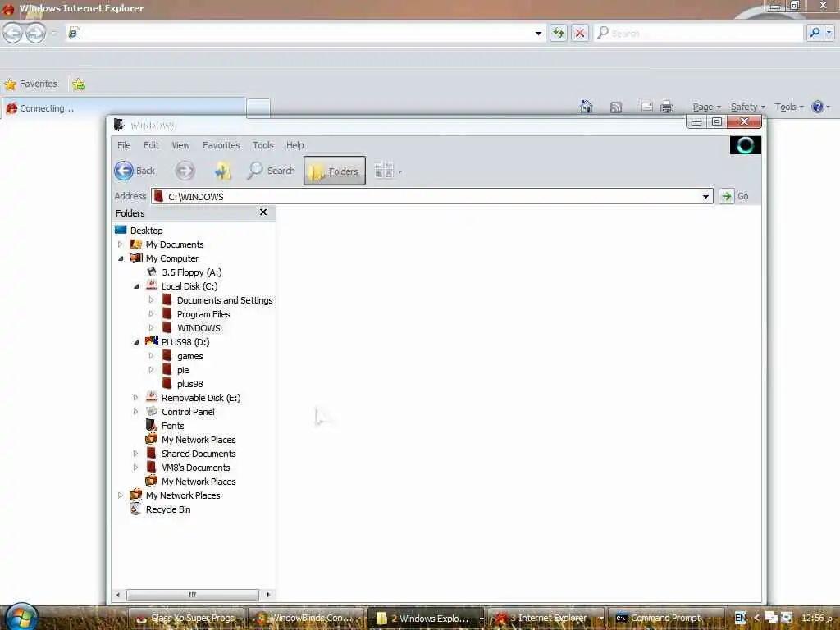Click the Forward arrow in Explorer toolbar

pyautogui.click(x=185, y=171)
